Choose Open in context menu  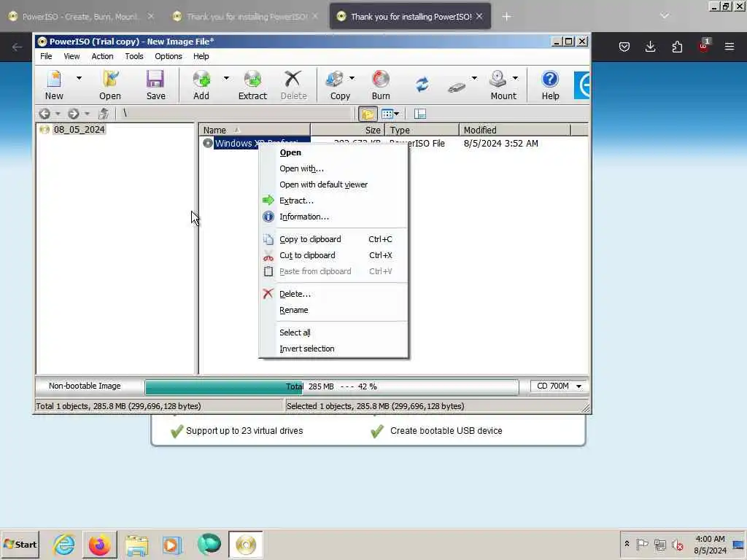(333, 152)
